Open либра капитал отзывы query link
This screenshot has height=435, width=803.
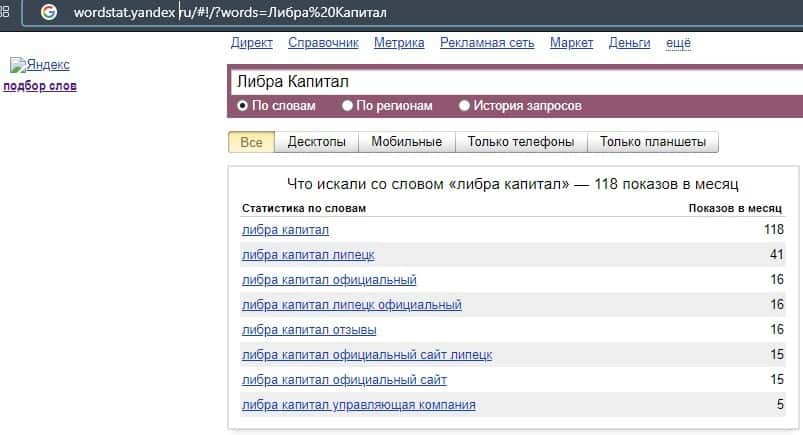[309, 330]
